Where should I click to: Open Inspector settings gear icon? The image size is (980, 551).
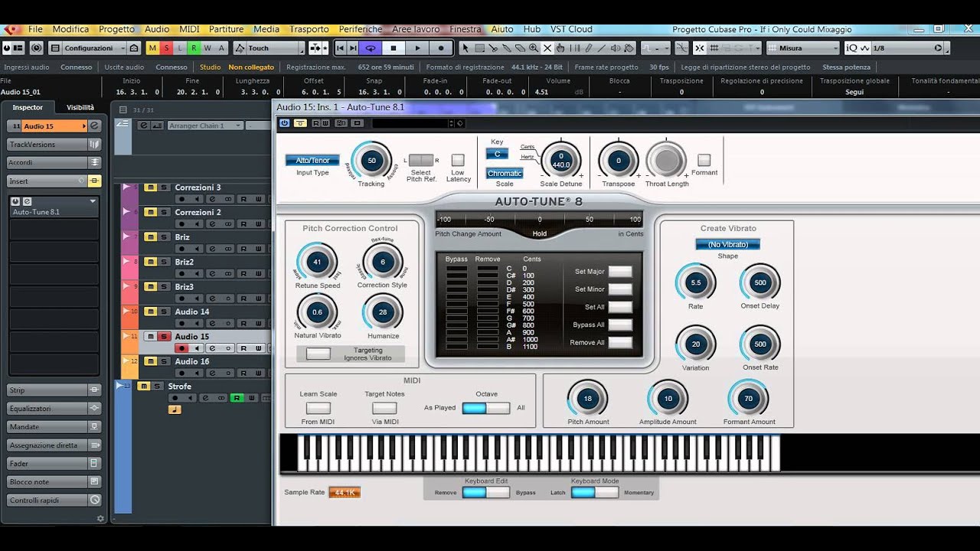(100, 518)
